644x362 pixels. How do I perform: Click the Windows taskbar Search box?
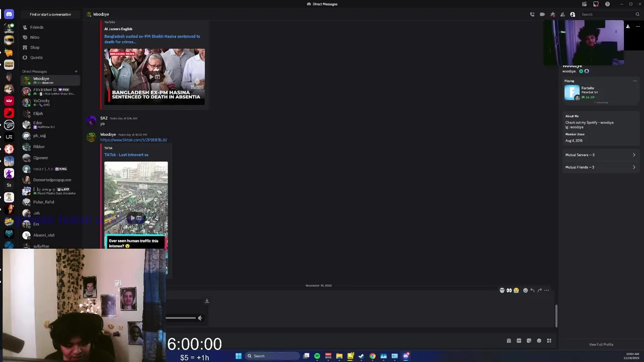tap(272, 356)
